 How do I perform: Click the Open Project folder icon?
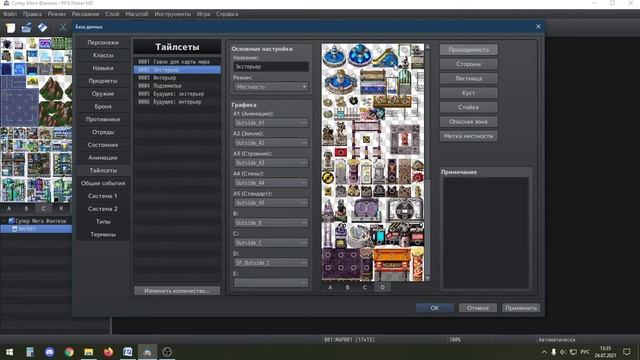[x=27, y=28]
